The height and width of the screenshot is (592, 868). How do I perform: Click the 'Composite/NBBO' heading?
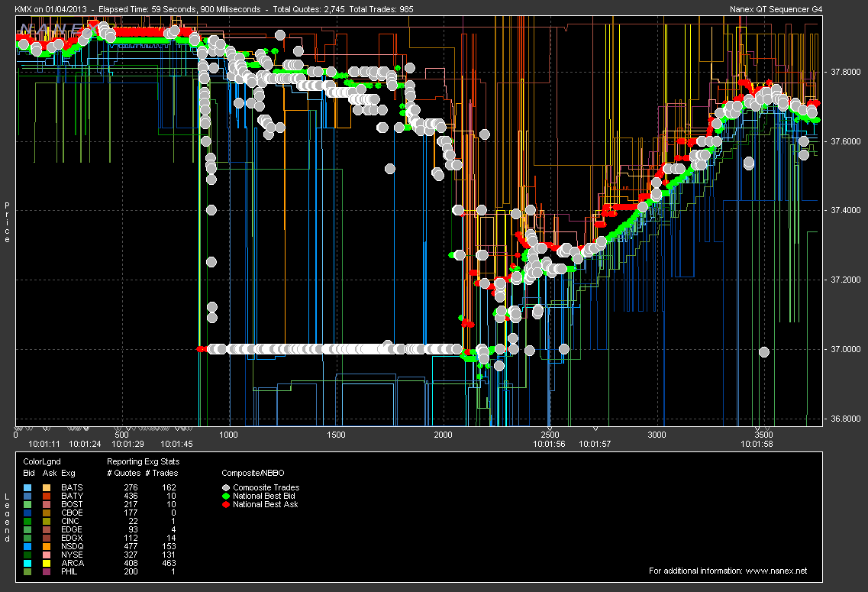(x=253, y=474)
